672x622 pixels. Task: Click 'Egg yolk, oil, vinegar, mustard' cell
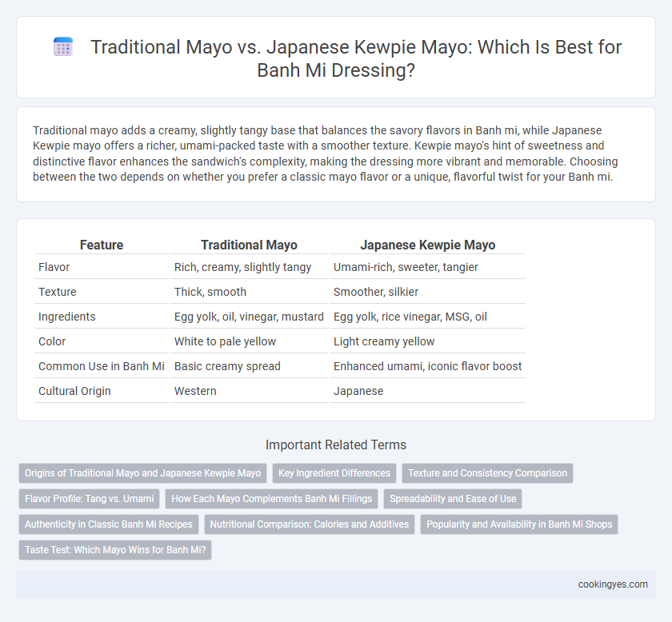tap(249, 317)
